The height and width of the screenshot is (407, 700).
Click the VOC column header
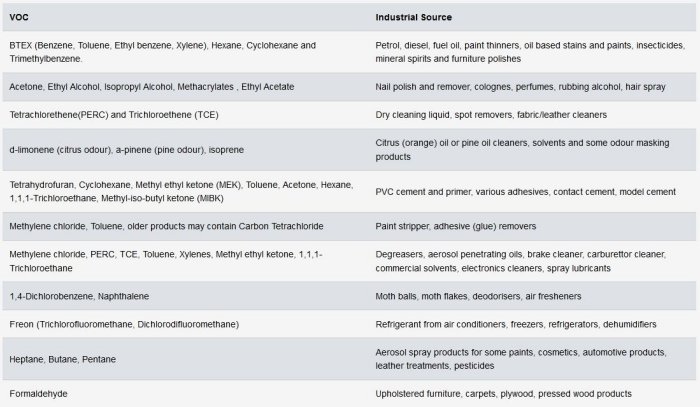19,17
